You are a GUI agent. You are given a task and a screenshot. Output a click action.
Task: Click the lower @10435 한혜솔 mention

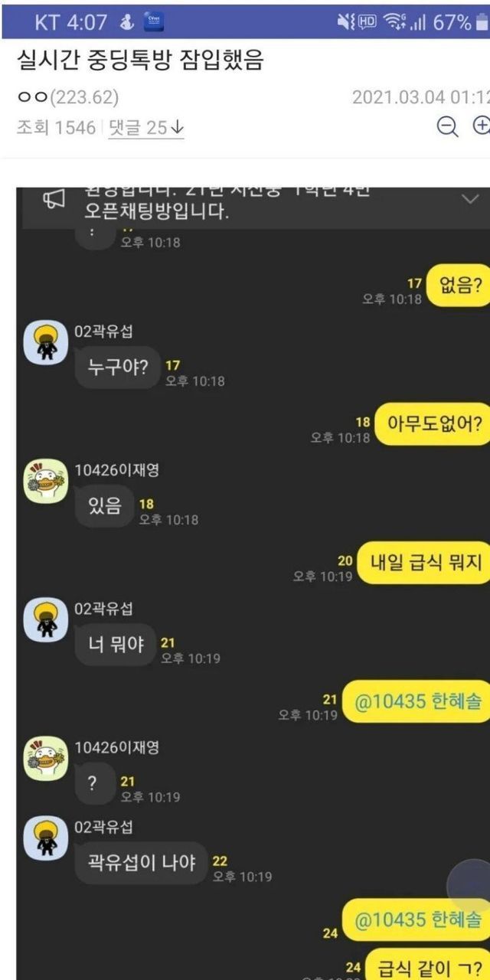[416, 920]
